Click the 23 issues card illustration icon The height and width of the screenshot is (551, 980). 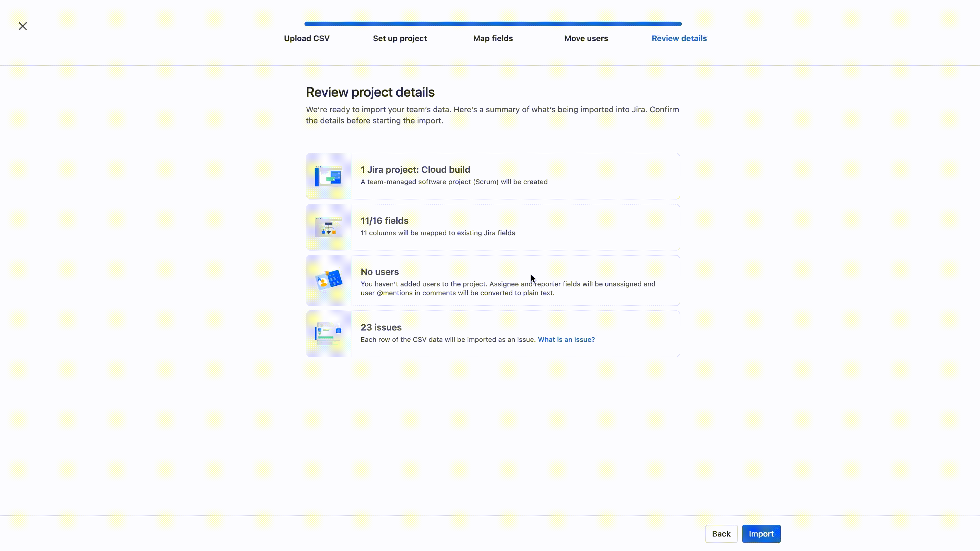329,333
